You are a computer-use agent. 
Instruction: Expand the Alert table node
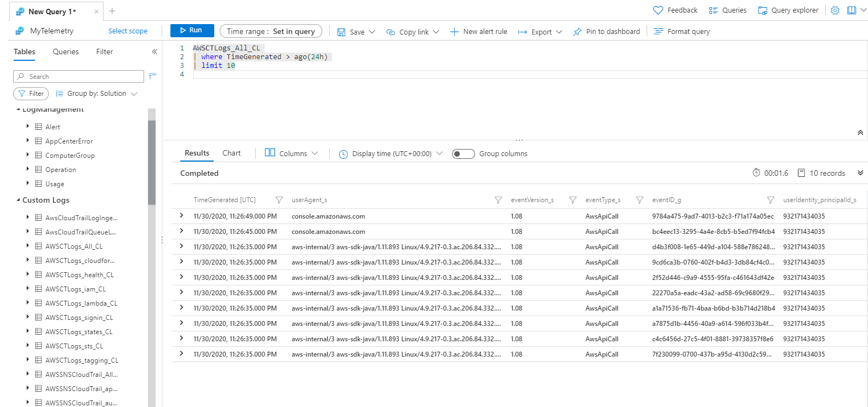pos(27,126)
